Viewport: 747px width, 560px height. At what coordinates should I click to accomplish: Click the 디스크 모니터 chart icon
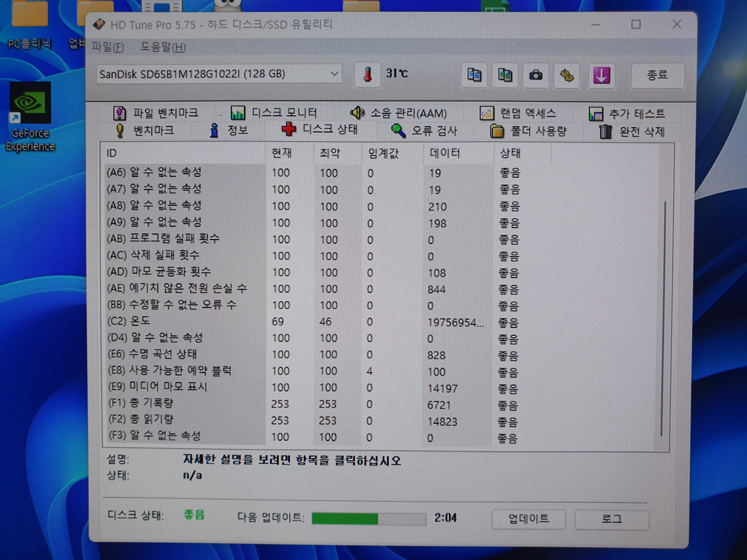click(x=238, y=113)
